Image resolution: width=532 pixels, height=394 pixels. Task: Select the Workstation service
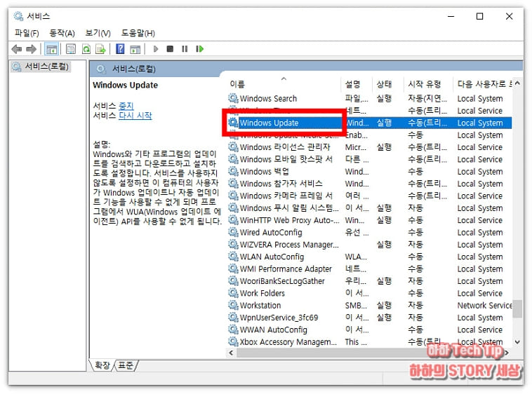pos(370,306)
